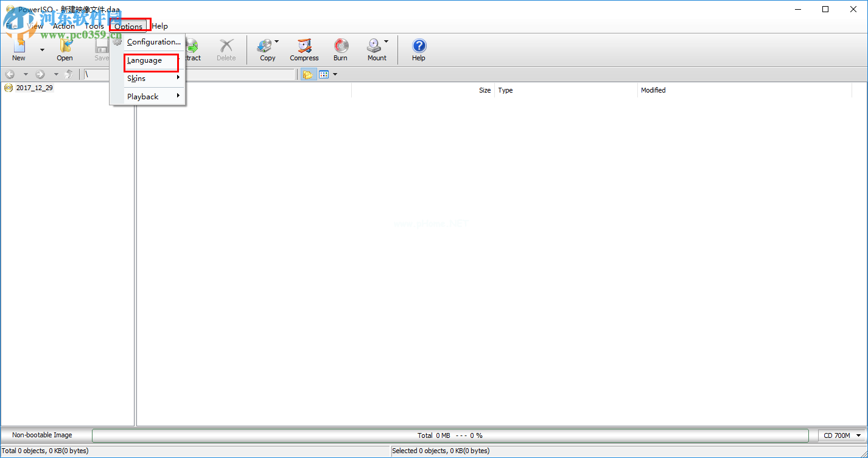This screenshot has height=458, width=868.
Task: Click the path address field
Action: coord(189,74)
